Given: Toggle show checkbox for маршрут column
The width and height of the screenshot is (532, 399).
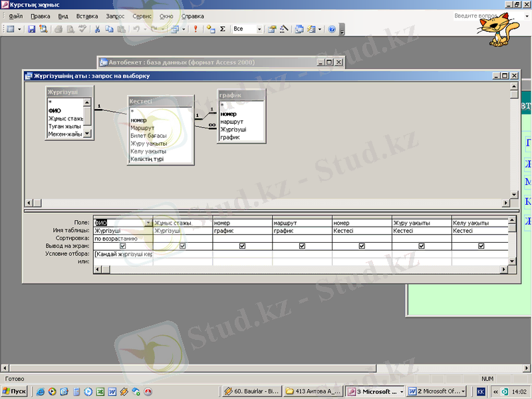Looking at the screenshot, I should pyautogui.click(x=302, y=246).
